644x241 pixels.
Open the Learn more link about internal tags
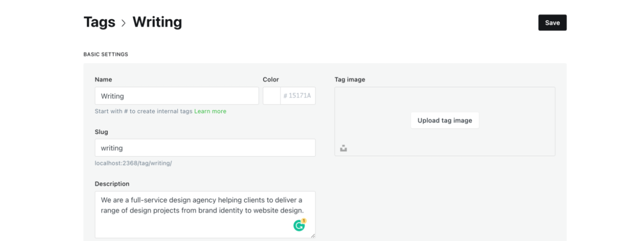pyautogui.click(x=210, y=111)
